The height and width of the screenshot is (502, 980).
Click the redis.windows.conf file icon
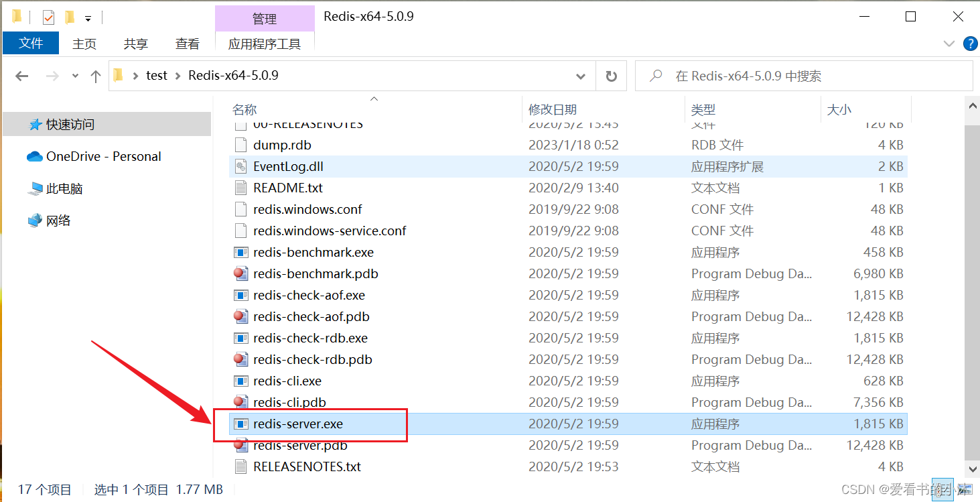coord(241,209)
